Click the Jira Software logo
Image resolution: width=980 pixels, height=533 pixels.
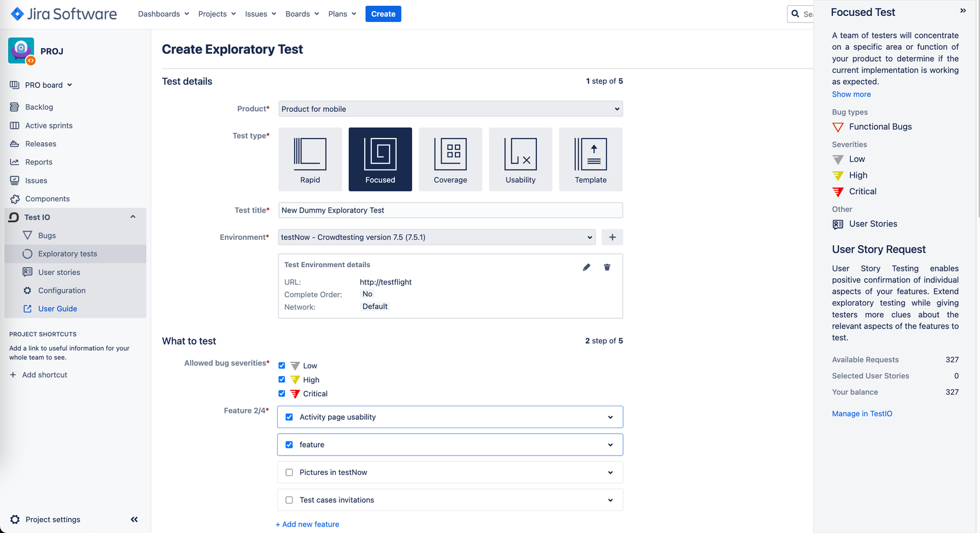tap(64, 14)
